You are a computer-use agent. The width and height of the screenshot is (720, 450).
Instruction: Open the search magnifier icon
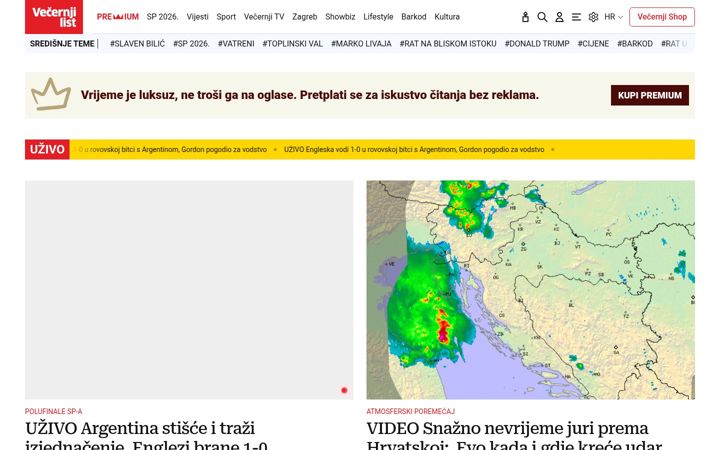[542, 17]
